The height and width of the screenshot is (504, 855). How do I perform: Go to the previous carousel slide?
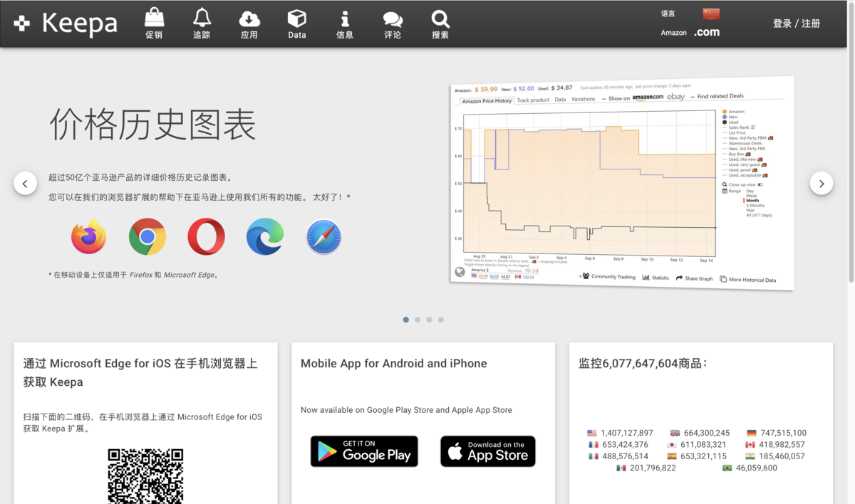[x=25, y=184]
